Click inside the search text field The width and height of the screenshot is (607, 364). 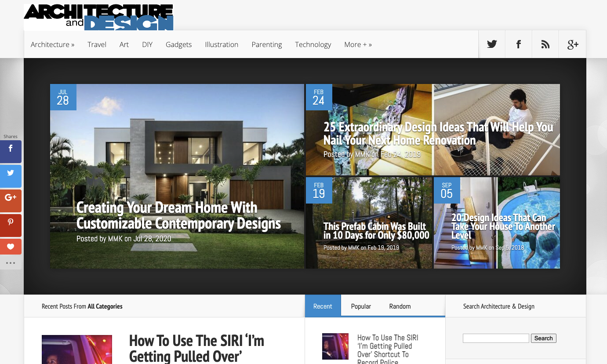coord(496,338)
